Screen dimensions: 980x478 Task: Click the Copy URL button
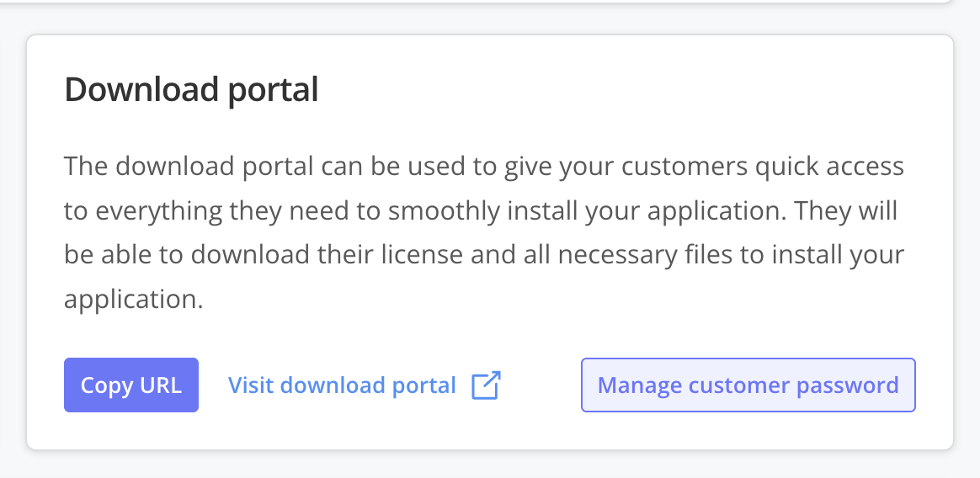(131, 385)
